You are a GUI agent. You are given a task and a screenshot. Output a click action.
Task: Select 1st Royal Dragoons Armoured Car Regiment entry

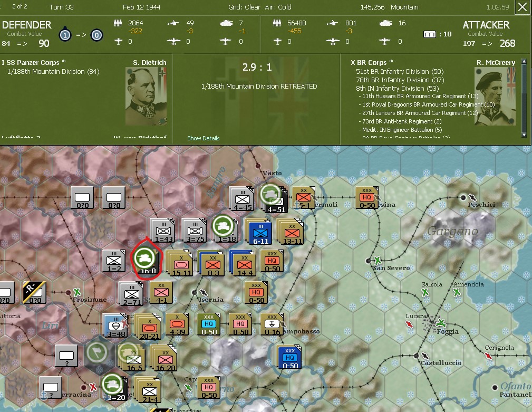coord(427,104)
